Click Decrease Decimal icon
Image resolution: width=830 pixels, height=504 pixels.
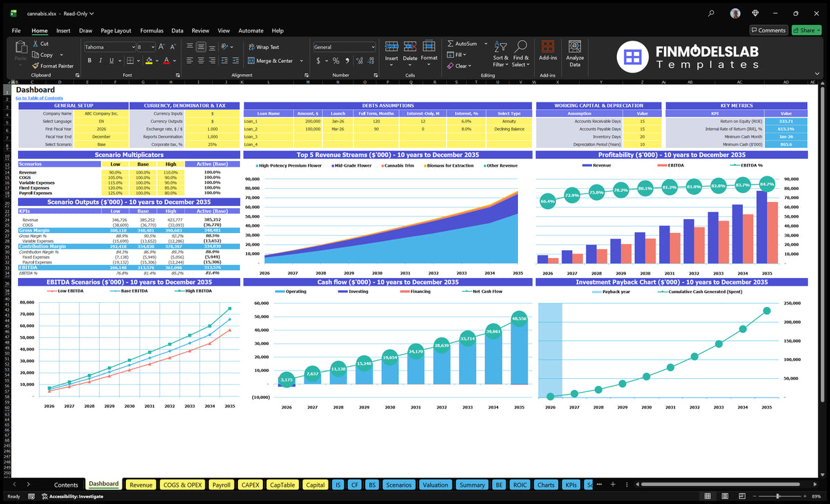(371, 61)
